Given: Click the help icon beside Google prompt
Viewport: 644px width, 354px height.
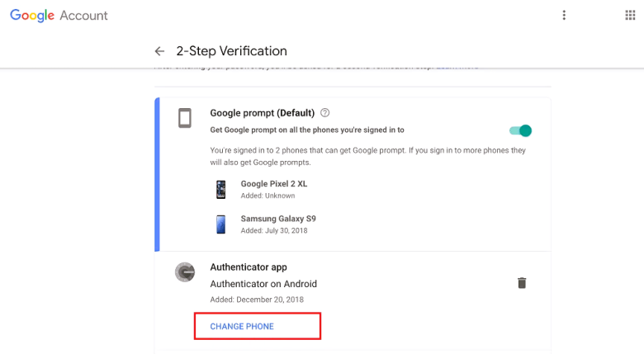Looking at the screenshot, I should [x=324, y=113].
